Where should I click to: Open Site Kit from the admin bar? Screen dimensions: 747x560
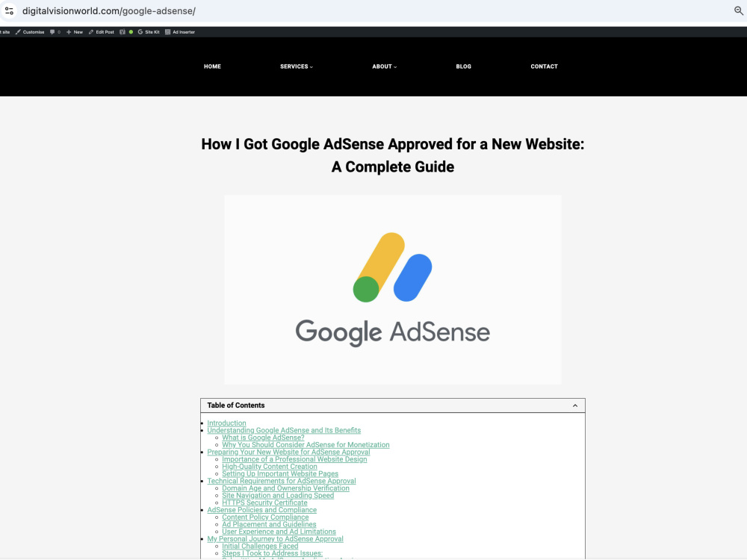tap(149, 32)
